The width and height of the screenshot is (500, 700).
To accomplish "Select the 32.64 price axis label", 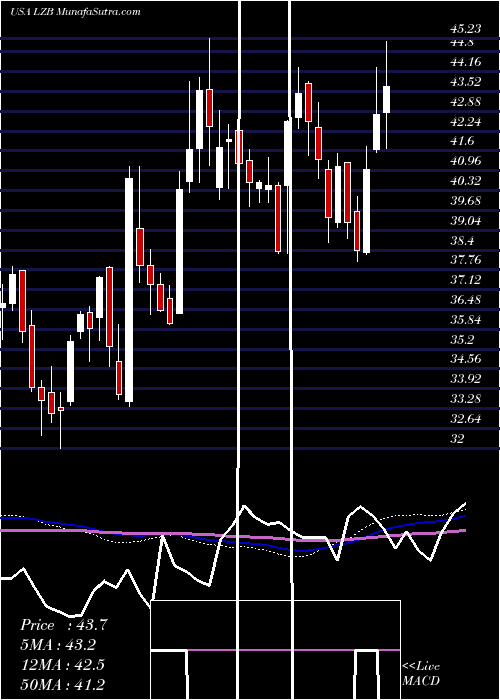I will [466, 419].
